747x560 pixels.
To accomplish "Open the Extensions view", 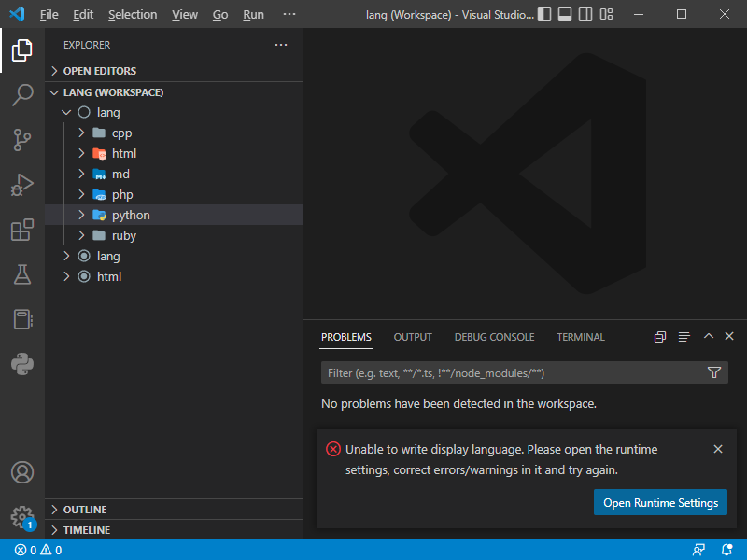I will 22,230.
